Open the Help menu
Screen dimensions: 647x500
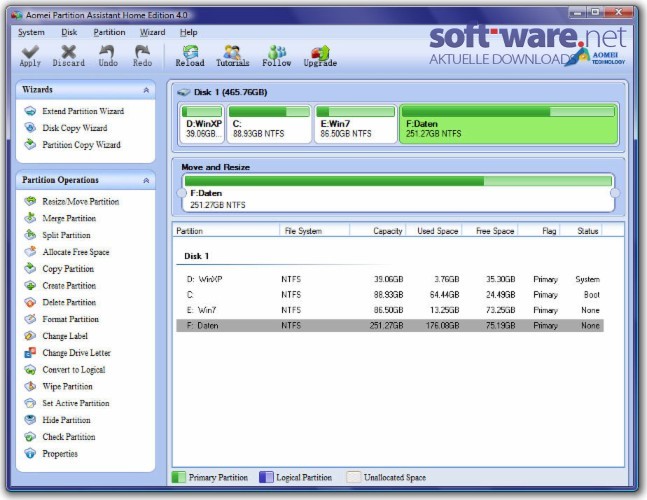pyautogui.click(x=189, y=32)
